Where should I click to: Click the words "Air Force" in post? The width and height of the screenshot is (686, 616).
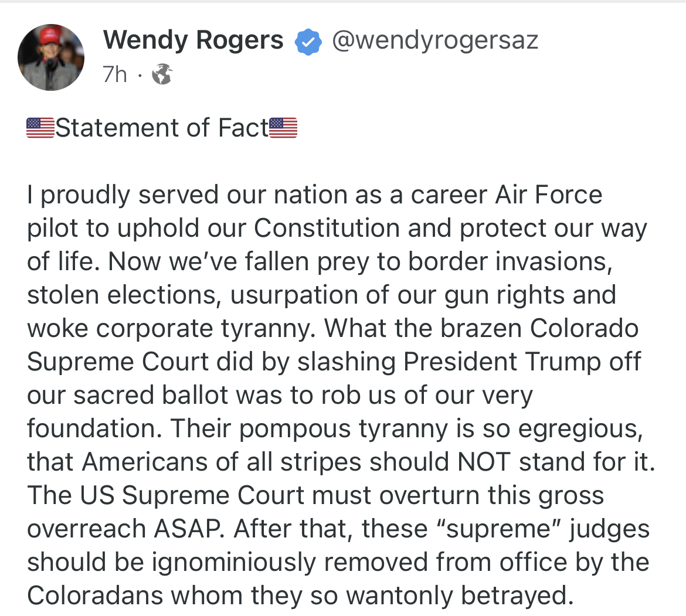[x=549, y=195]
